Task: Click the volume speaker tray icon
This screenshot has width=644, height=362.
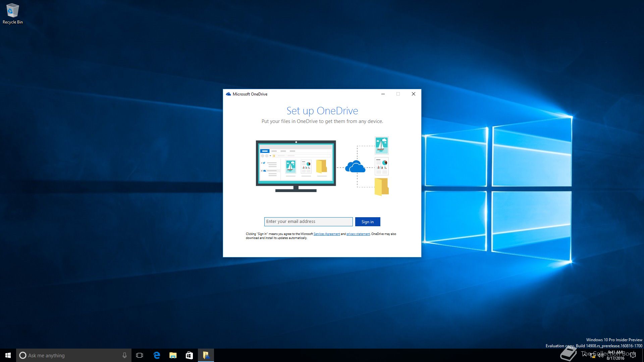Action: (x=600, y=356)
